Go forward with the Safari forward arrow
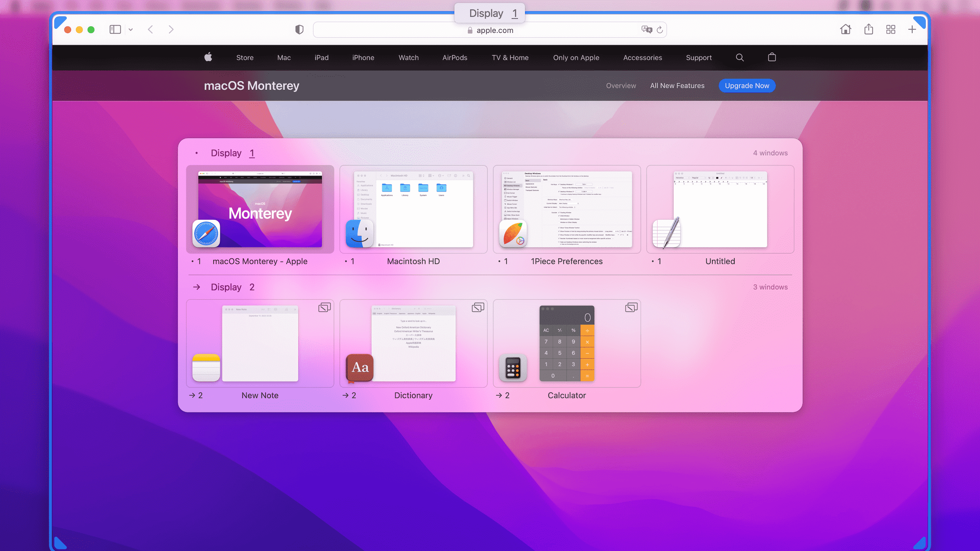The image size is (980, 551). tap(171, 29)
